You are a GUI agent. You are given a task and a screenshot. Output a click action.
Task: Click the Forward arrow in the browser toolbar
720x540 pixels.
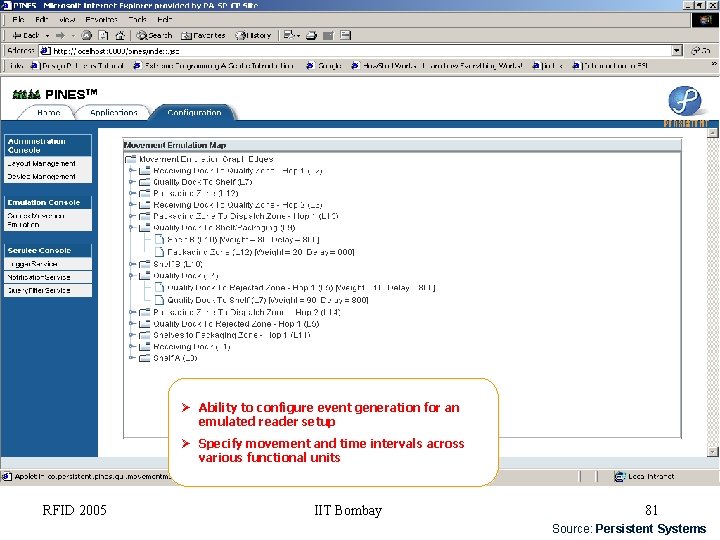60,35
